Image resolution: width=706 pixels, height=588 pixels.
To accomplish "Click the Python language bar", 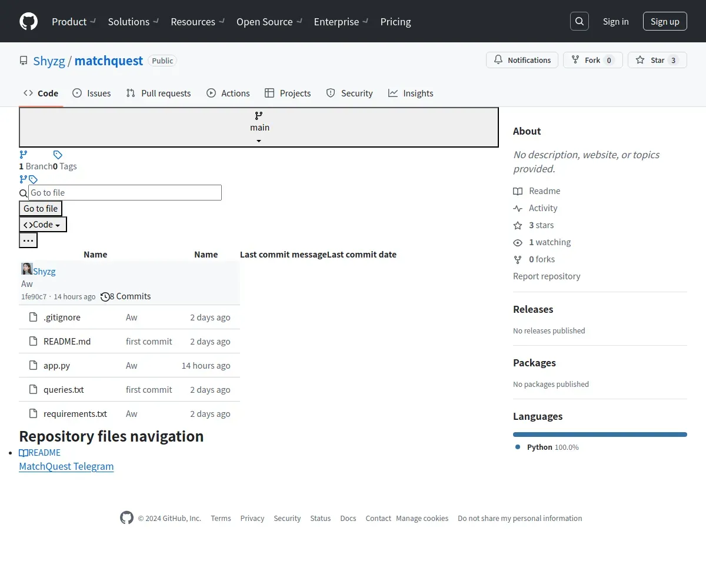I will [x=600, y=435].
